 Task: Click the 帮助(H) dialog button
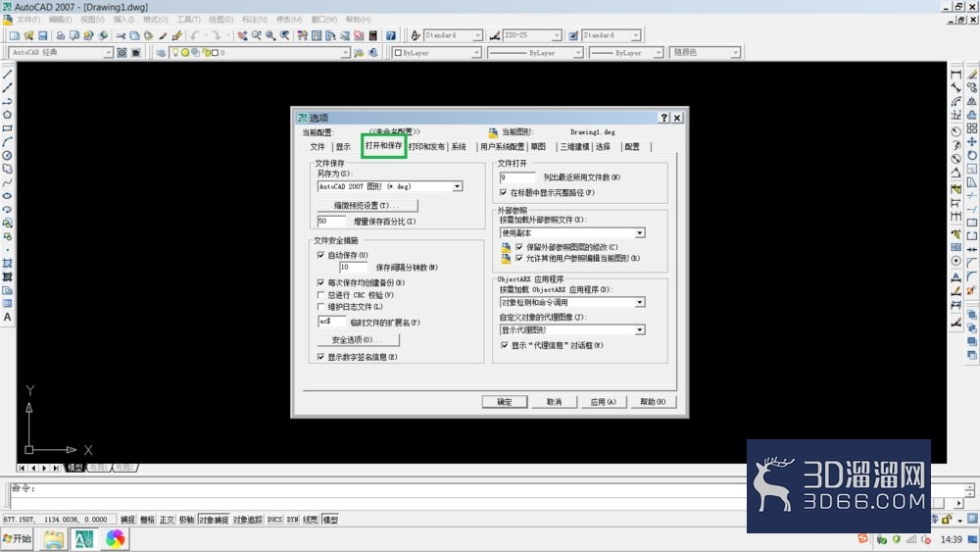click(x=653, y=402)
